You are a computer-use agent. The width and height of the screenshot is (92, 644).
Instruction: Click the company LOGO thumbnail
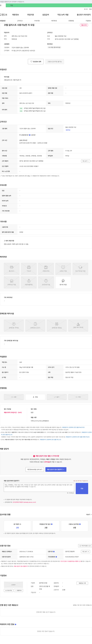[14, 585]
